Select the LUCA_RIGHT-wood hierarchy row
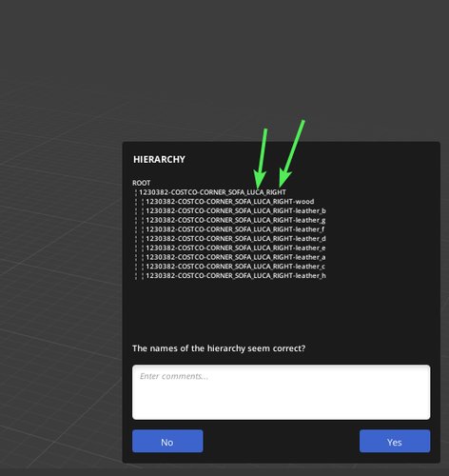Viewport: 449px width, 476px height. (230, 202)
